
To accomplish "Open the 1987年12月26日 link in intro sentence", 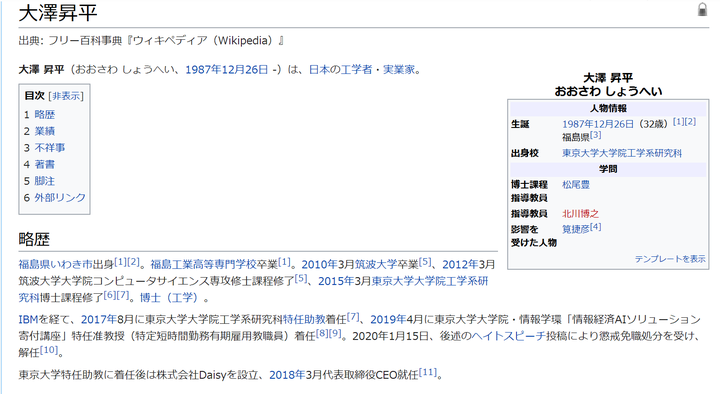I will click(x=226, y=69).
